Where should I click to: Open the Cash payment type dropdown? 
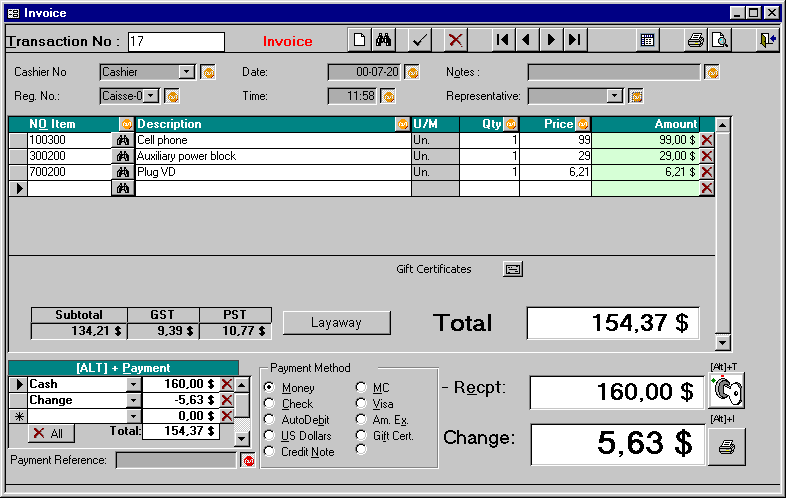pos(133,384)
